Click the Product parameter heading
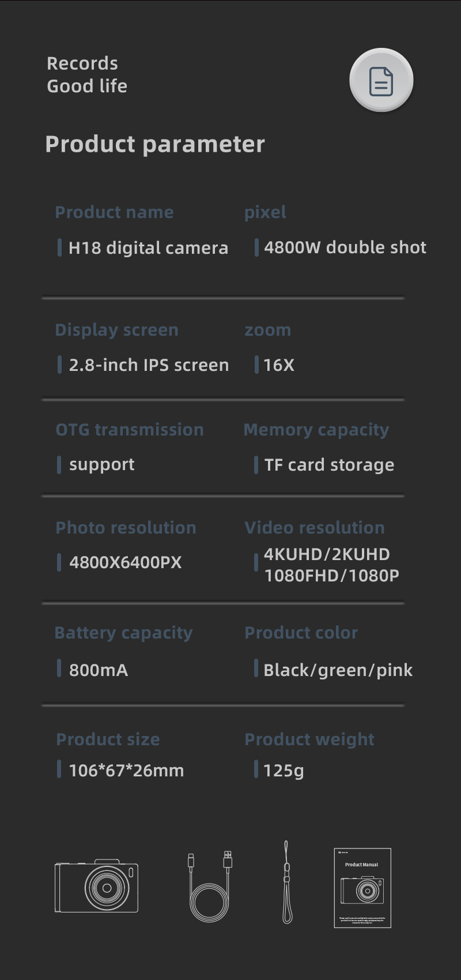 [155, 144]
